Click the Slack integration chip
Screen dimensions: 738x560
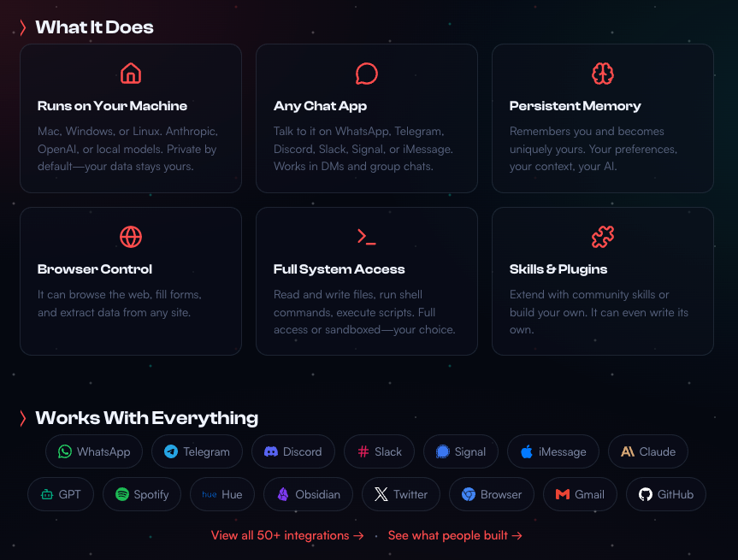(379, 451)
